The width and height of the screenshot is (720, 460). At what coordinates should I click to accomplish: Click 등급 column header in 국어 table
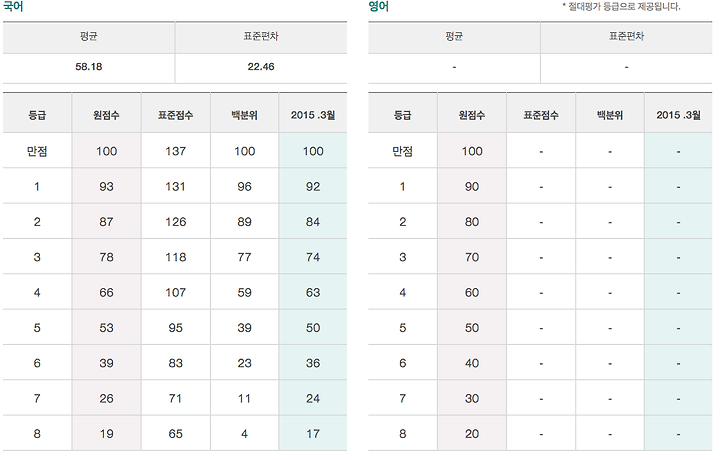click(x=37, y=115)
